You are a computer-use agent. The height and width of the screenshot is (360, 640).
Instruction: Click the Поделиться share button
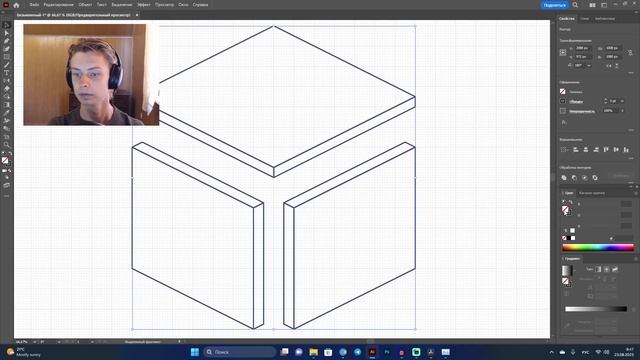pyautogui.click(x=555, y=5)
